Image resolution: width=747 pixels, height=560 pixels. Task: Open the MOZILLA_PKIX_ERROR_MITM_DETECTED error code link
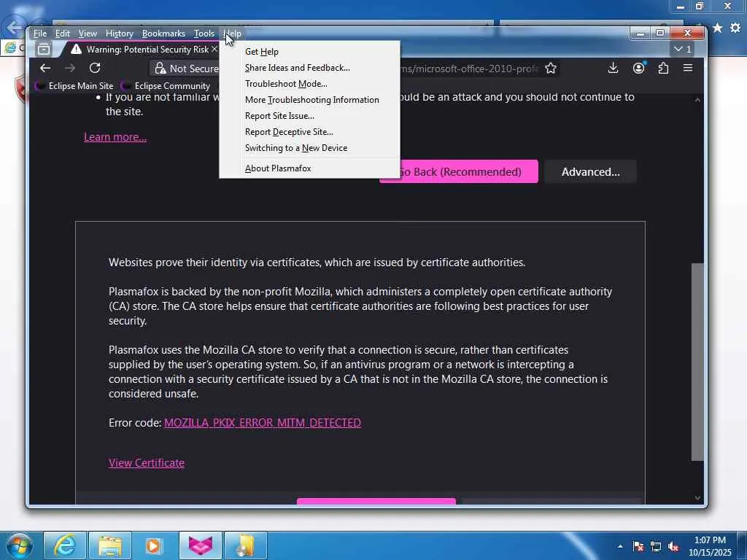263,423
